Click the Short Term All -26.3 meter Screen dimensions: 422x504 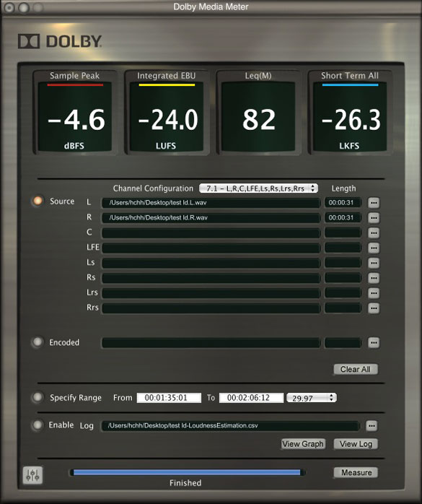coord(350,116)
